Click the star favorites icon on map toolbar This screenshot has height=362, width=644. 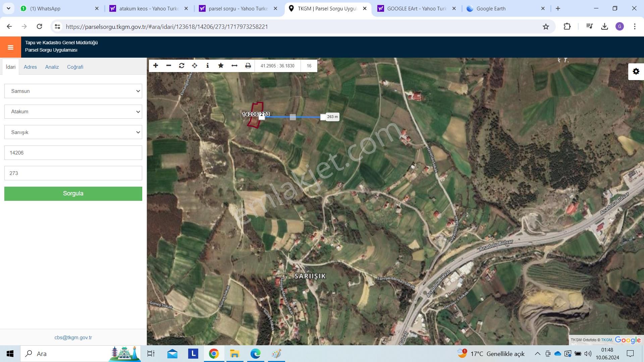[221, 66]
